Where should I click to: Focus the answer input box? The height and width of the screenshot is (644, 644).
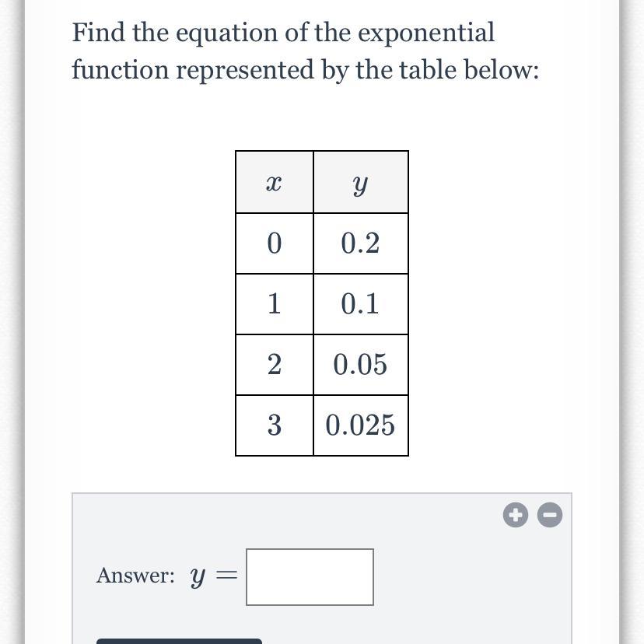pyautogui.click(x=310, y=576)
